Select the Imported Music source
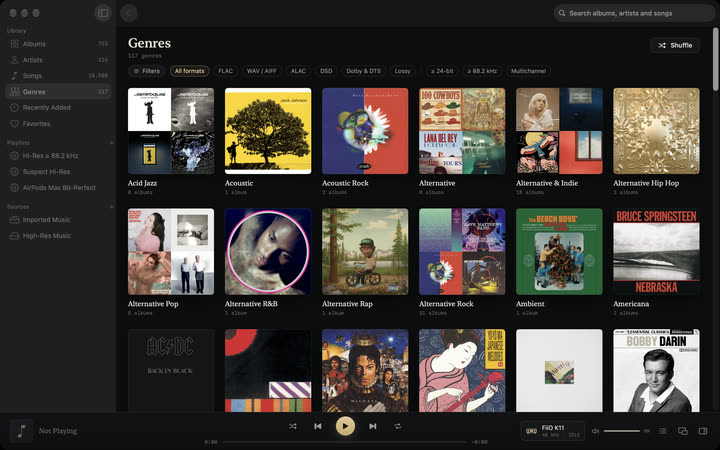This screenshot has height=450, width=720. coord(58,219)
